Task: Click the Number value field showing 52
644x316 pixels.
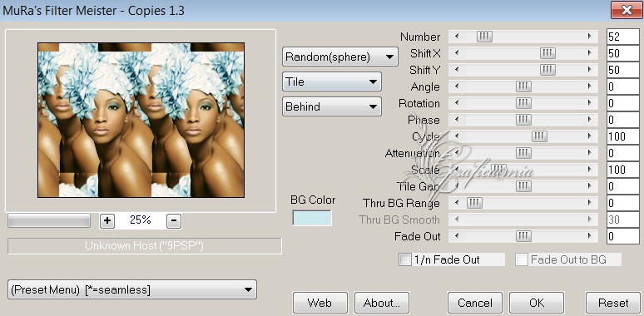Action: [622, 37]
